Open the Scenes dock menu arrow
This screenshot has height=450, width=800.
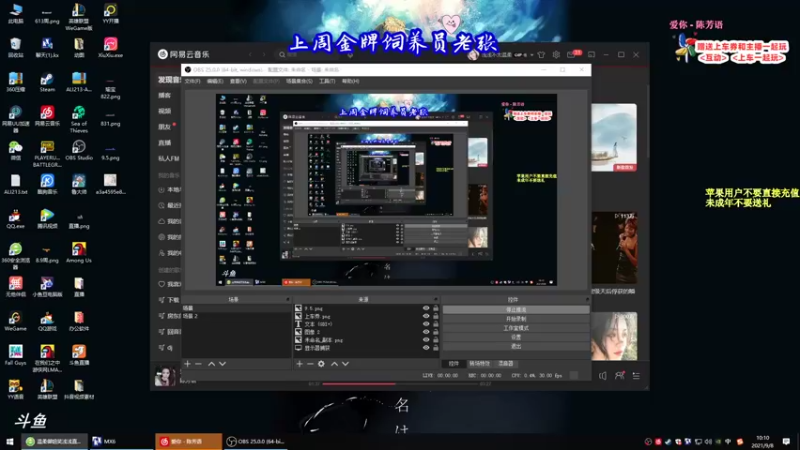pyautogui.click(x=288, y=299)
